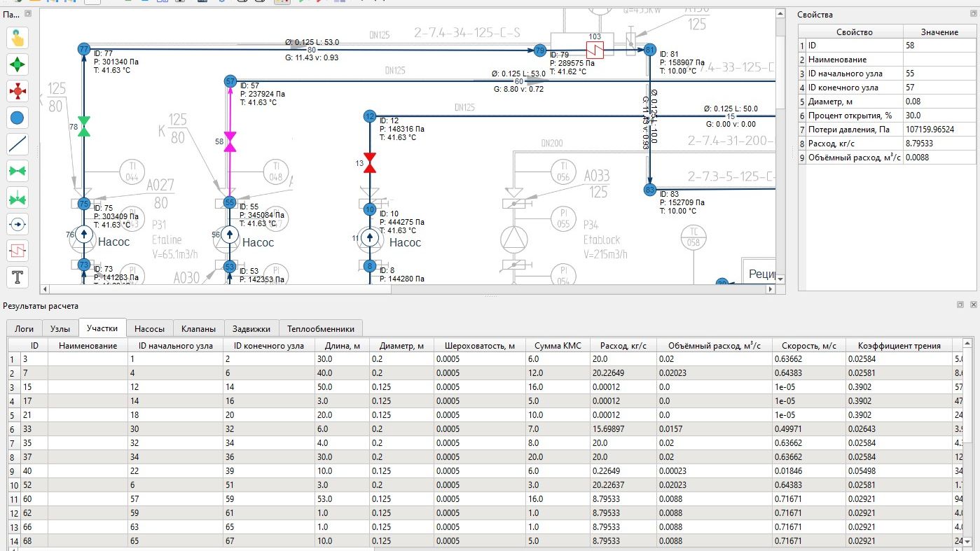Click the Насос label next to pump 11
The image size is (980, 551).
(405, 242)
